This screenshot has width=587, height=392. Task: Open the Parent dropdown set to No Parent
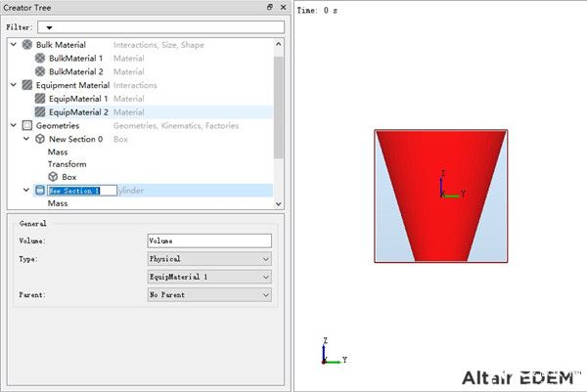[x=209, y=295]
